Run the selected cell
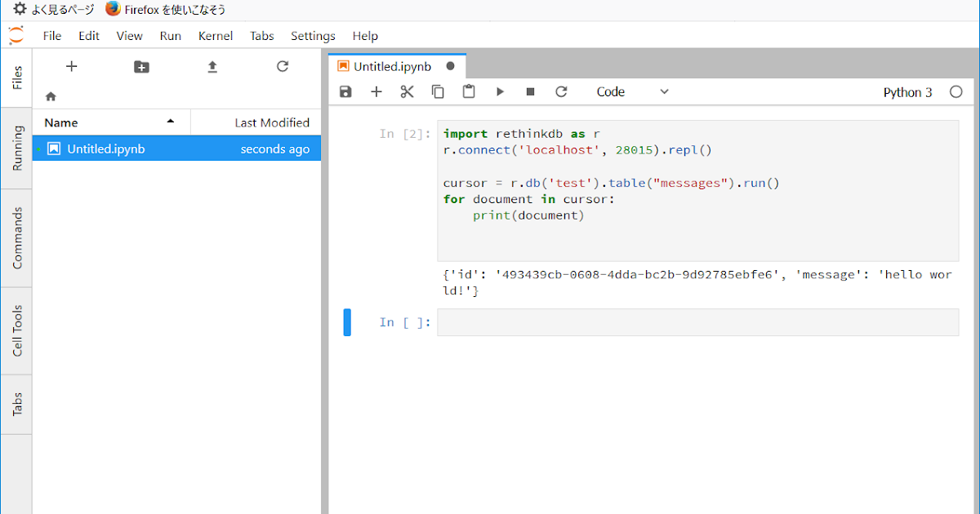The width and height of the screenshot is (980, 514). coord(500,91)
